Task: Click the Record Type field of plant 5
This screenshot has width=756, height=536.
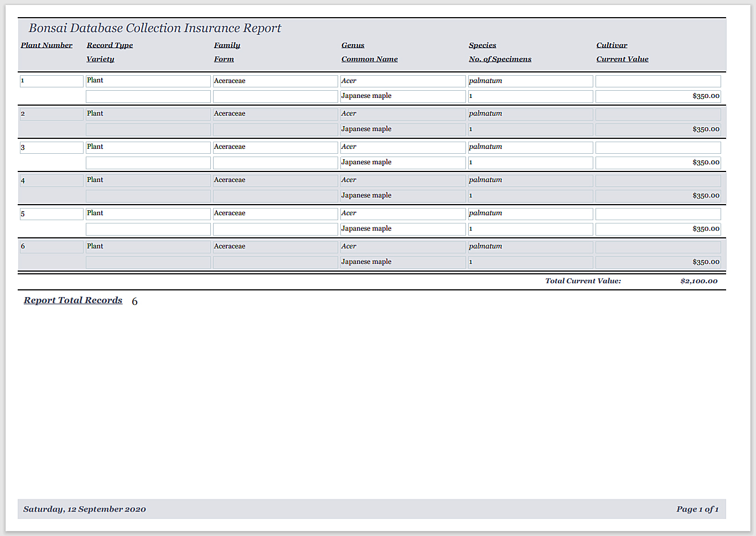Action: [x=148, y=214]
